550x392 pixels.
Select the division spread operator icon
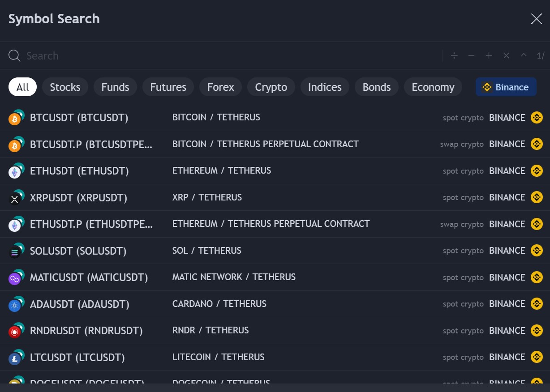coord(454,55)
